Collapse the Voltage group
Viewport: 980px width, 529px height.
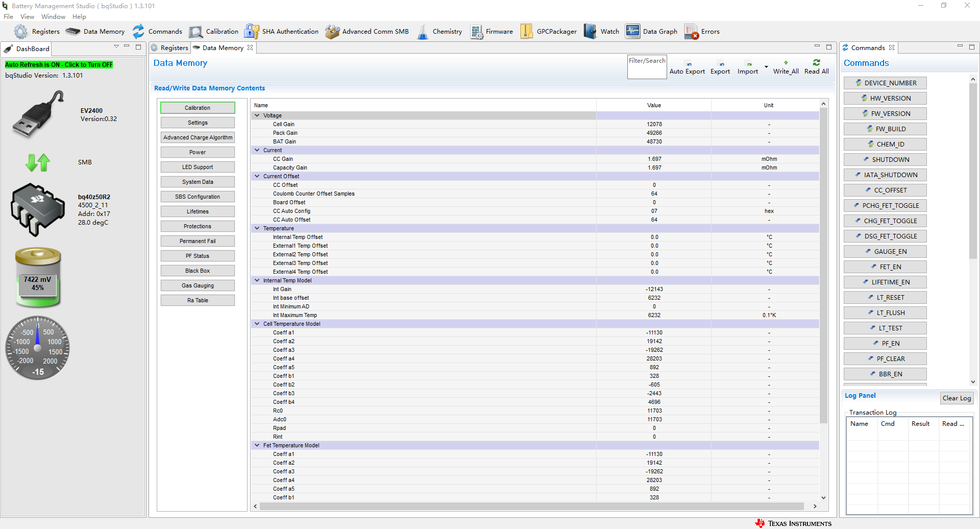(257, 116)
